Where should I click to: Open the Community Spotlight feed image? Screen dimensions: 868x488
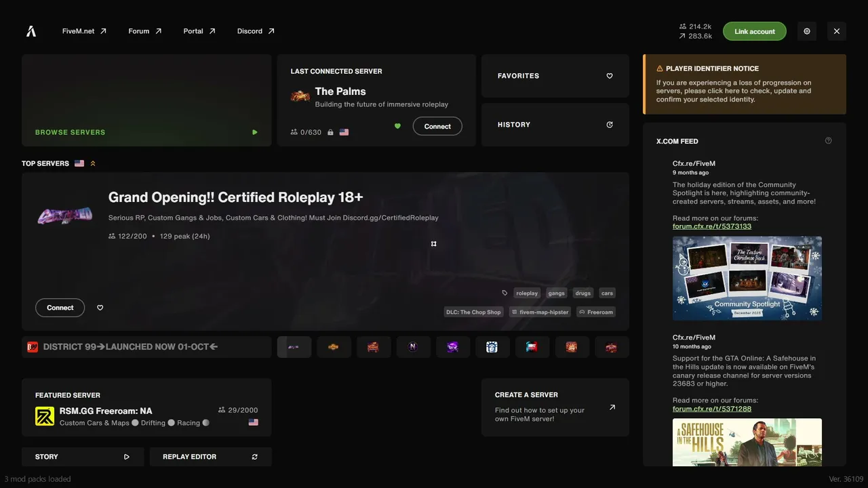[747, 278]
